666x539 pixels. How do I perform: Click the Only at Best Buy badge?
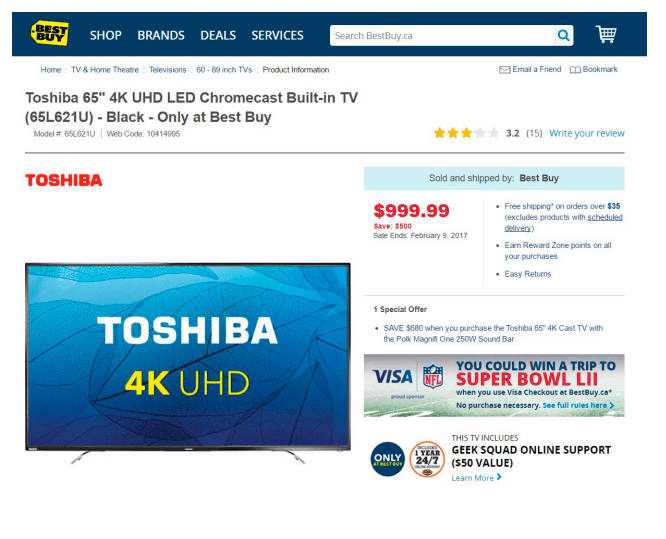click(388, 459)
